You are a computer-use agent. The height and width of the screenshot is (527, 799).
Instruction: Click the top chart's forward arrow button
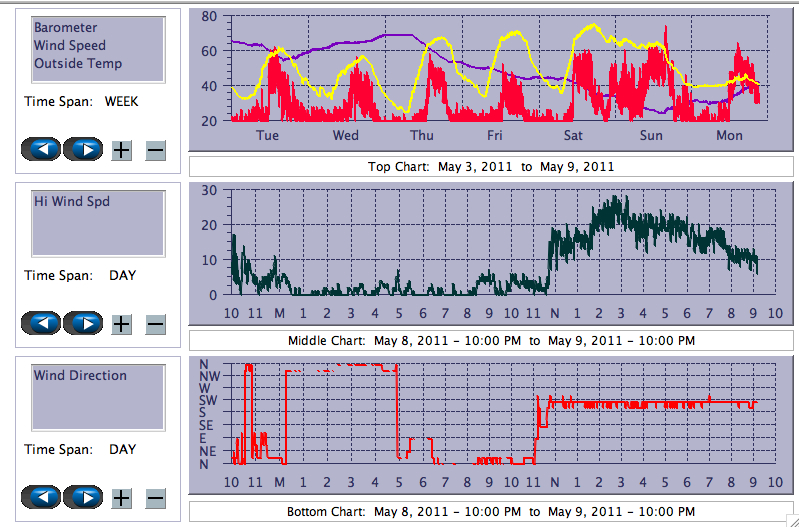pos(84,150)
